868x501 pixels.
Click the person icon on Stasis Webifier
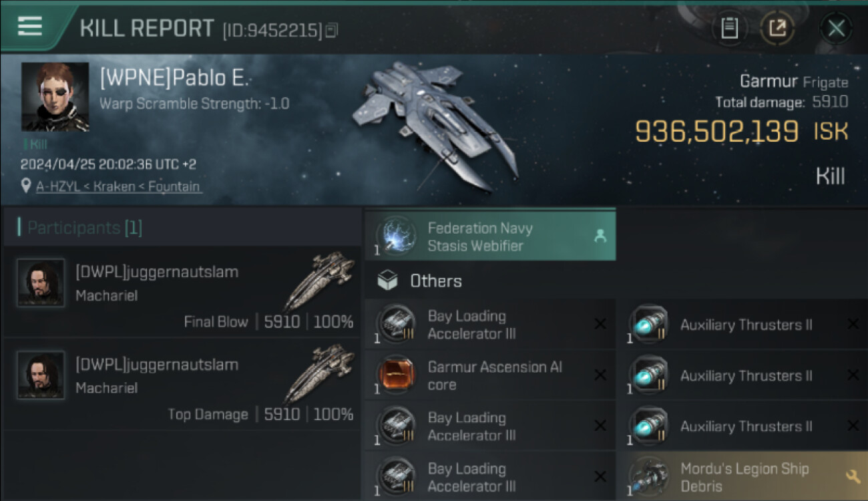tap(600, 236)
